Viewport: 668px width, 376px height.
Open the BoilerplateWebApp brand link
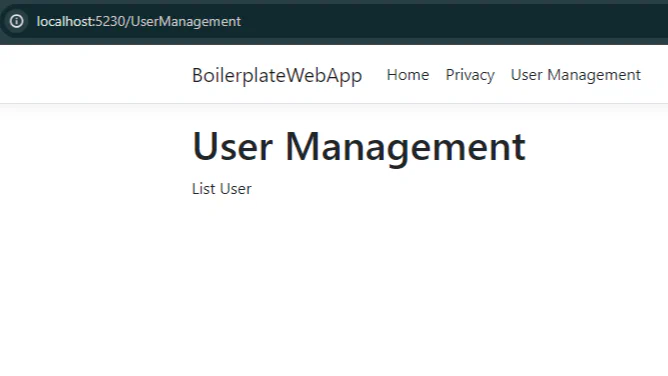coord(277,75)
